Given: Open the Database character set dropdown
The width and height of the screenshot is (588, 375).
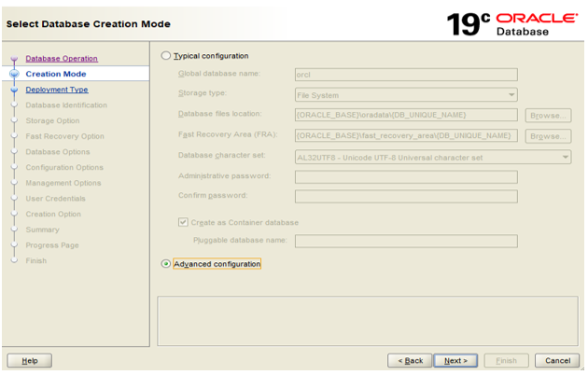Looking at the screenshot, I should (x=433, y=158).
